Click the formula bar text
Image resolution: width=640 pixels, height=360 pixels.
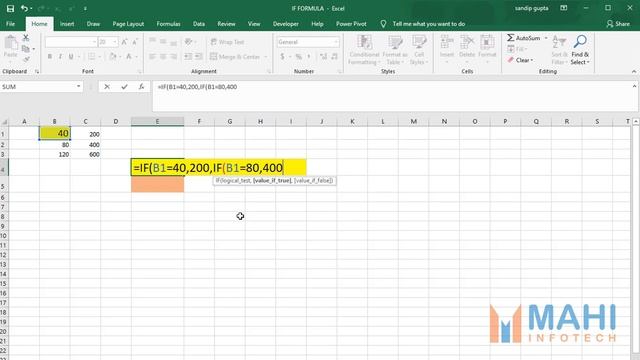[x=197, y=87]
